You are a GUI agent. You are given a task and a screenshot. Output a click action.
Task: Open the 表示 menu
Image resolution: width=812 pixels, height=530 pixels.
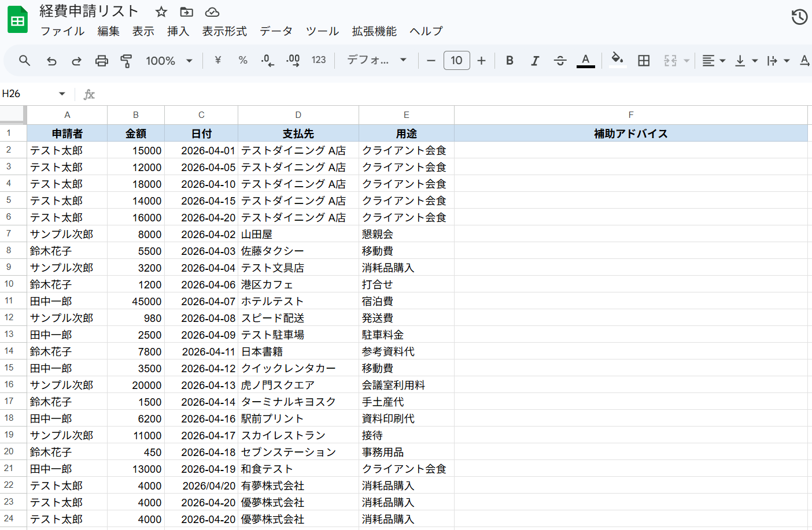[143, 31]
